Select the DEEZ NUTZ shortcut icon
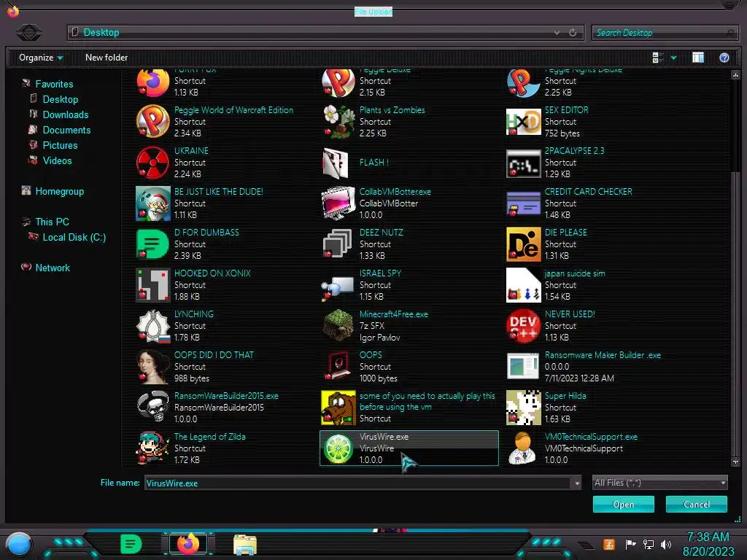This screenshot has height=560, width=747. (338, 244)
